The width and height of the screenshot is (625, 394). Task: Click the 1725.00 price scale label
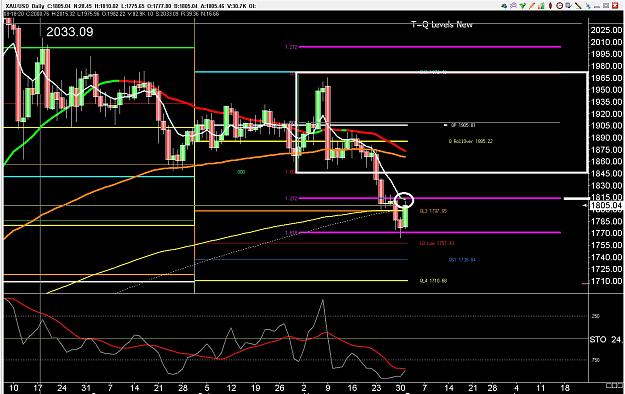click(x=607, y=269)
